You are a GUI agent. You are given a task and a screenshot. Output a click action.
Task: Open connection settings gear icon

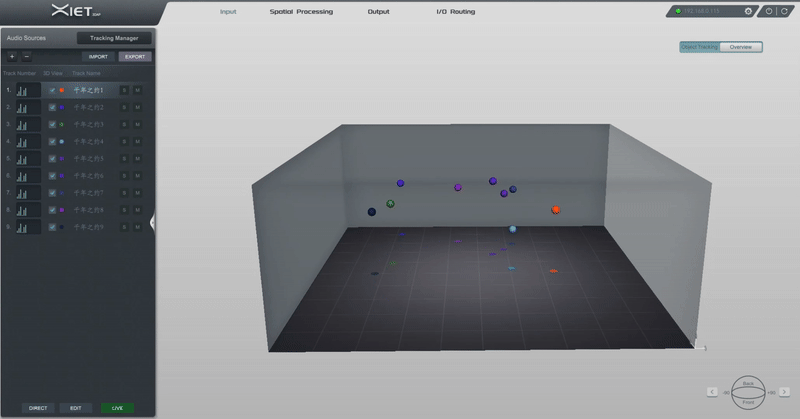(x=748, y=12)
